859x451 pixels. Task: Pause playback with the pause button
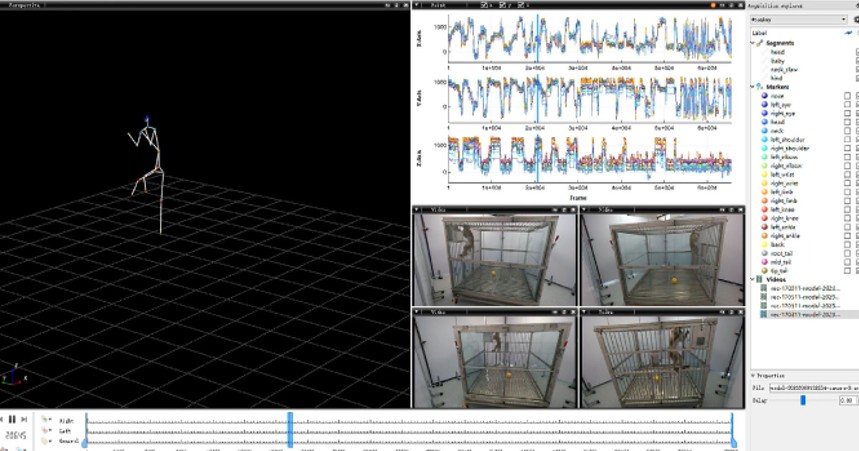tap(12, 420)
